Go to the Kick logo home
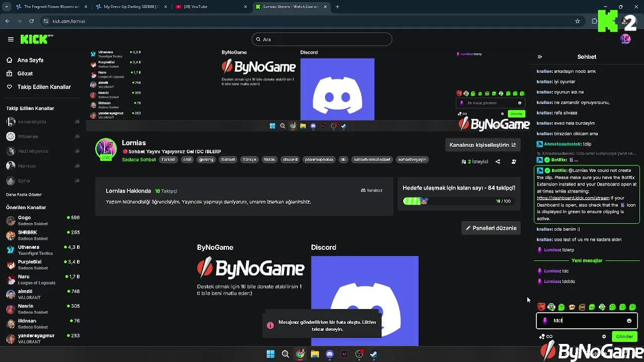This screenshot has width=644, height=362. 36,39
